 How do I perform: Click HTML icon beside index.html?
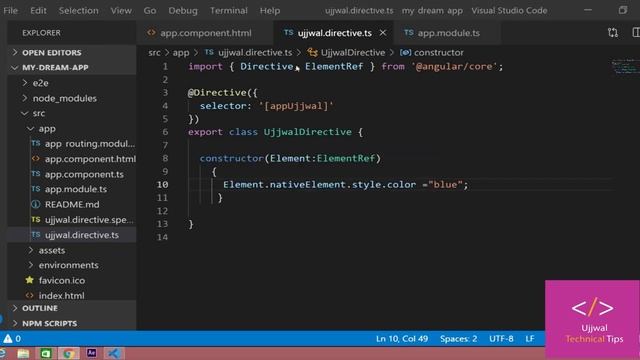[29, 295]
